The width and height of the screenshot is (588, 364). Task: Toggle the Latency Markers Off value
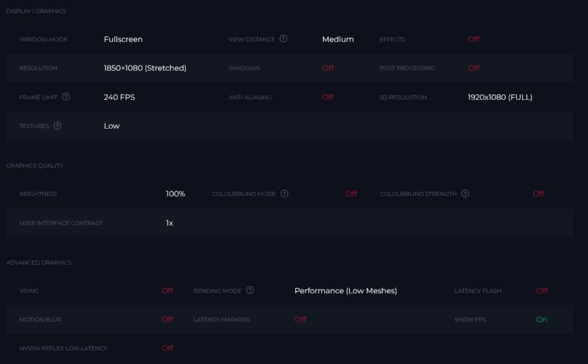300,319
